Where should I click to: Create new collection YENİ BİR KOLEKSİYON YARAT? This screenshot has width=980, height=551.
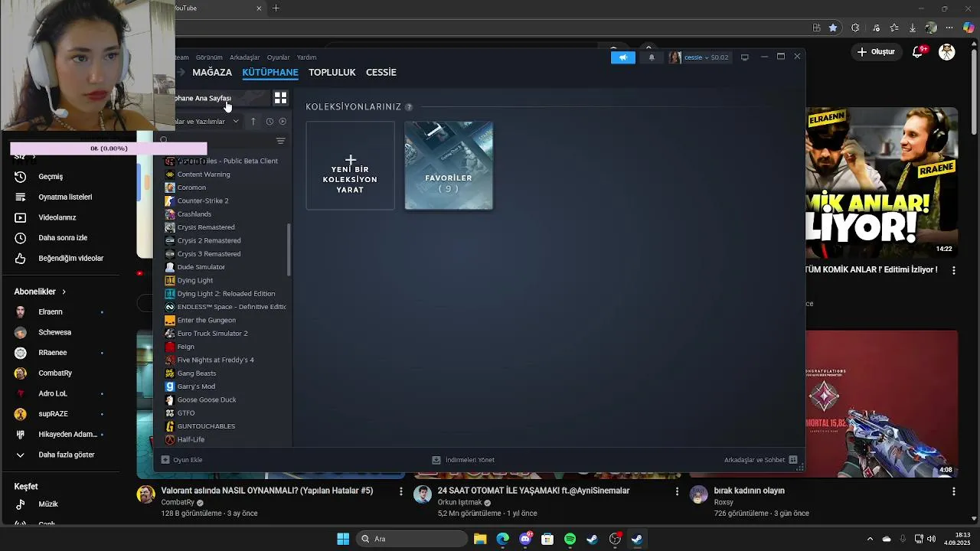(351, 165)
